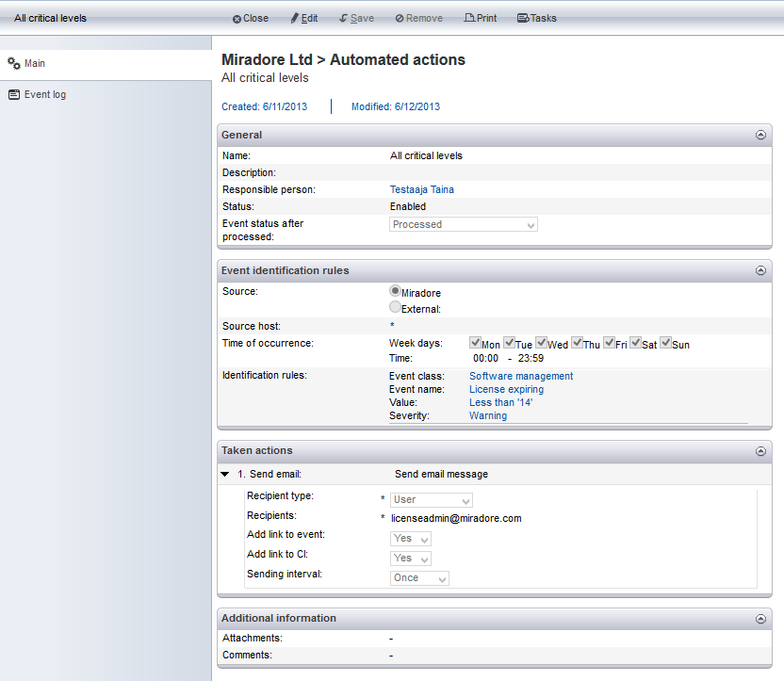Toggle the Wed weekday checkbox
Viewport: 784px width, 681px height.
(541, 343)
